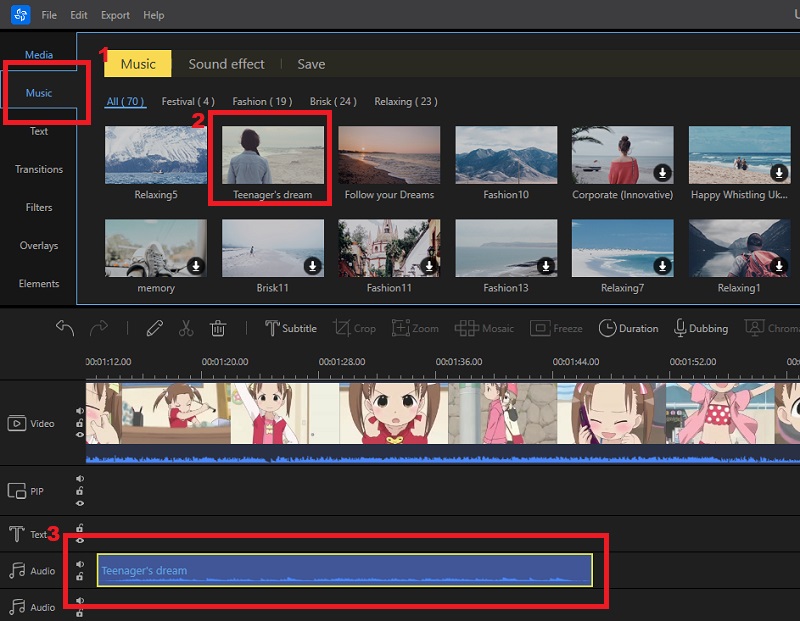Select the Teenager's dream audio clip on the timeline
Viewport: 800px width, 621px height.
coord(344,570)
